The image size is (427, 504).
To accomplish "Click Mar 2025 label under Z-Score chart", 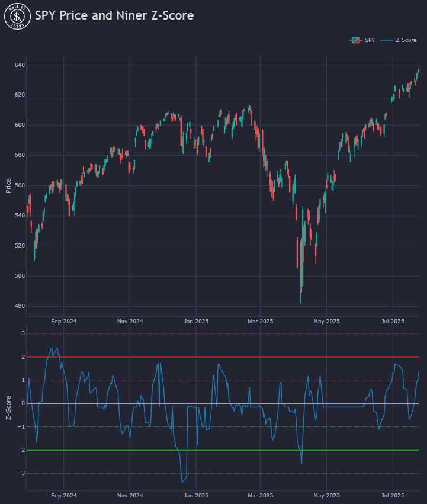I will (x=260, y=496).
